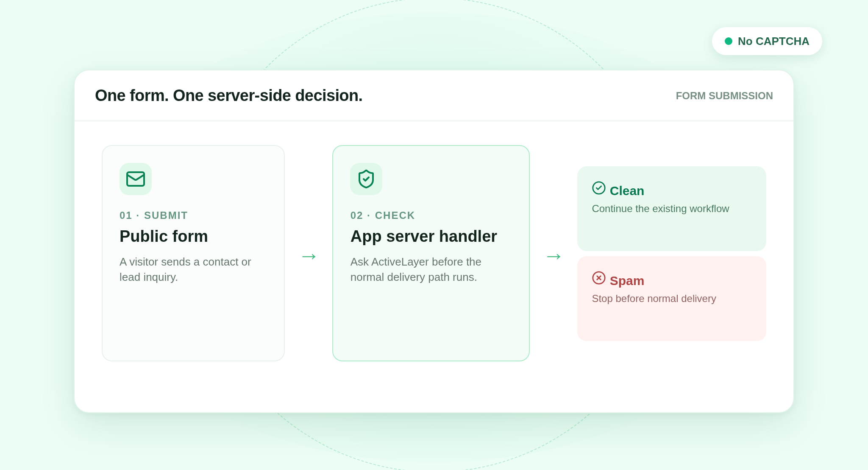Click Continue the existing workflow text
This screenshot has height=470, width=868.
click(x=660, y=209)
